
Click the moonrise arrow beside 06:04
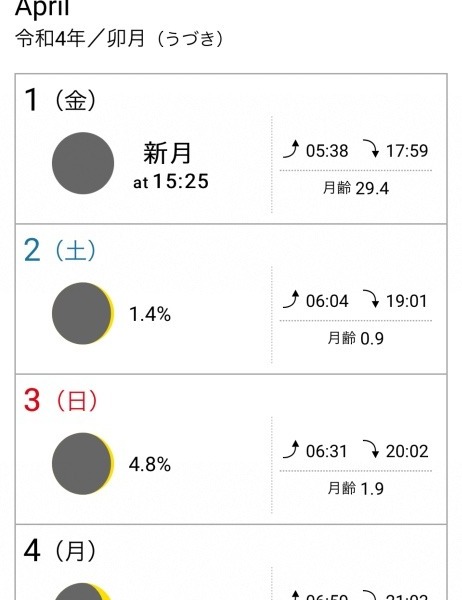pyautogui.click(x=291, y=300)
